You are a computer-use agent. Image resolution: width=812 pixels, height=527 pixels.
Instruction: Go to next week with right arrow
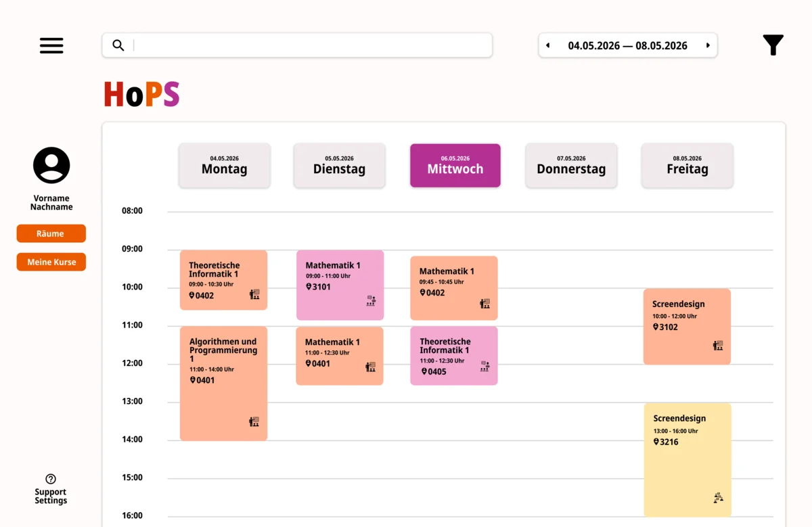pos(708,45)
